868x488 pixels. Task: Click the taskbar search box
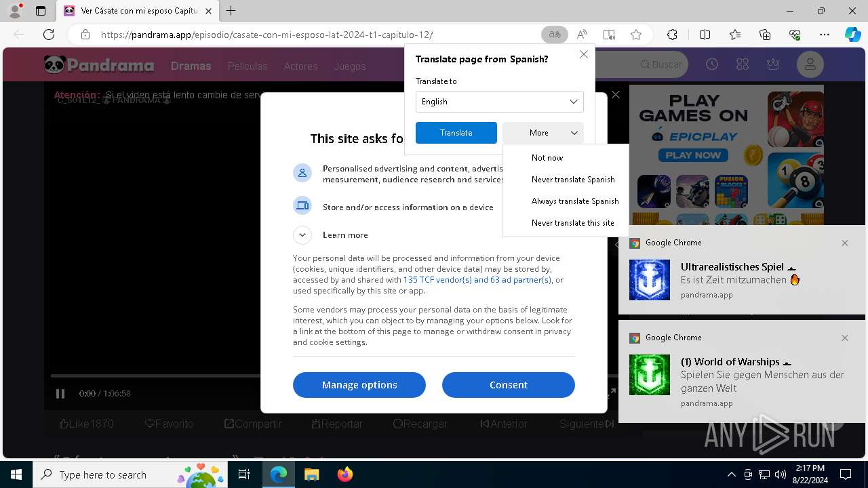132,474
